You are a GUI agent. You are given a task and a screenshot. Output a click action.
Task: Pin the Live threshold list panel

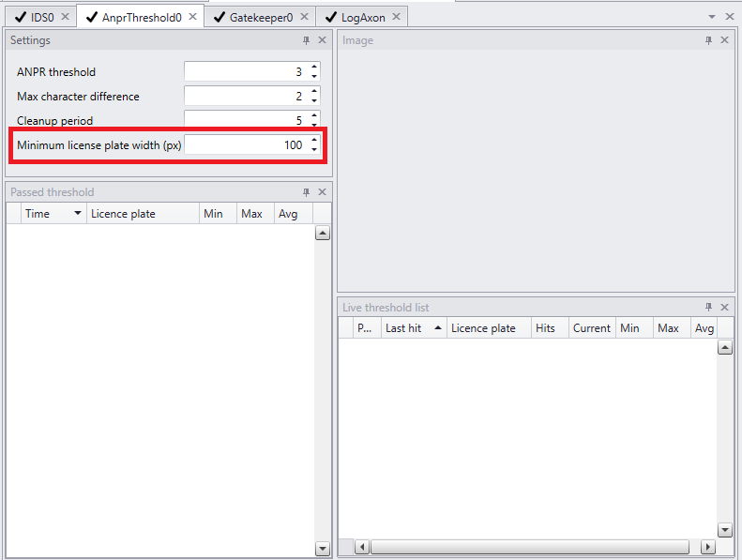click(708, 308)
